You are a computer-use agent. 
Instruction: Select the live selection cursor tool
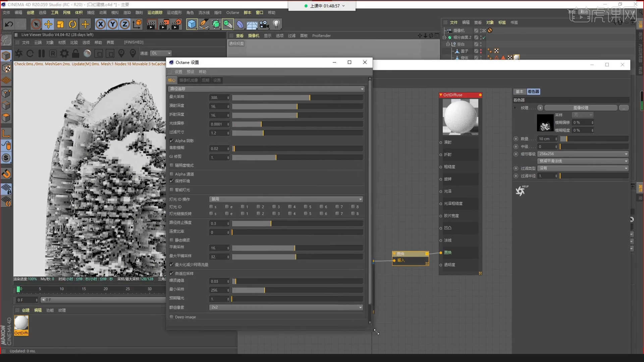(36, 24)
